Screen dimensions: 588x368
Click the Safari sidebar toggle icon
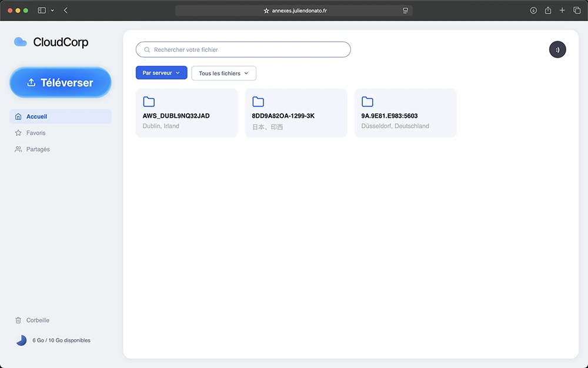pyautogui.click(x=42, y=11)
